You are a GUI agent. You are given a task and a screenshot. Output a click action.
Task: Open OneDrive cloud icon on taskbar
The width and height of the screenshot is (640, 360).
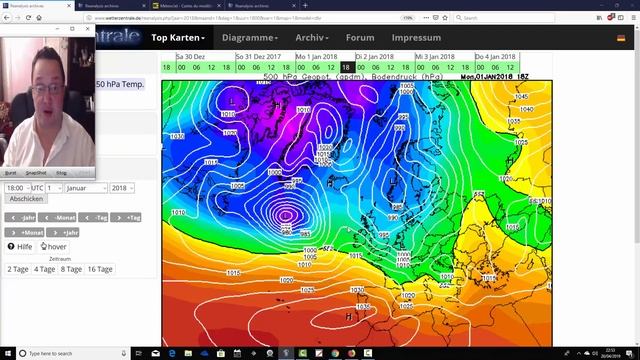(204, 353)
